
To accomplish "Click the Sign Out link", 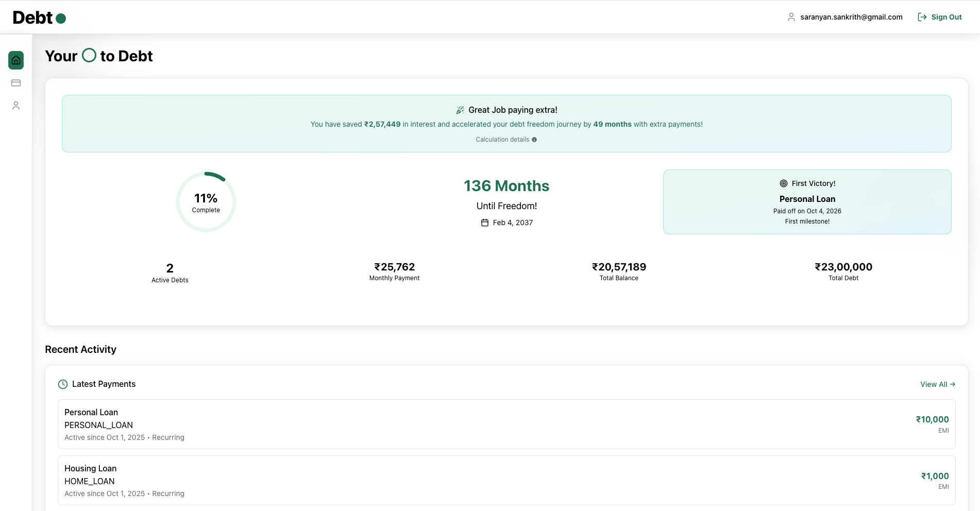I will [x=940, y=17].
